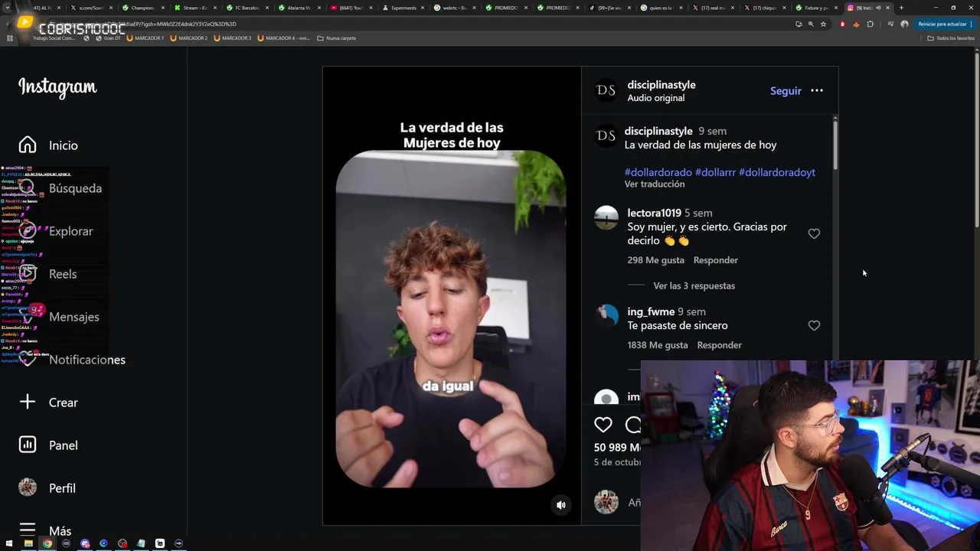Open MARCADOR 1 bookmark
980x551 pixels.
pos(145,37)
